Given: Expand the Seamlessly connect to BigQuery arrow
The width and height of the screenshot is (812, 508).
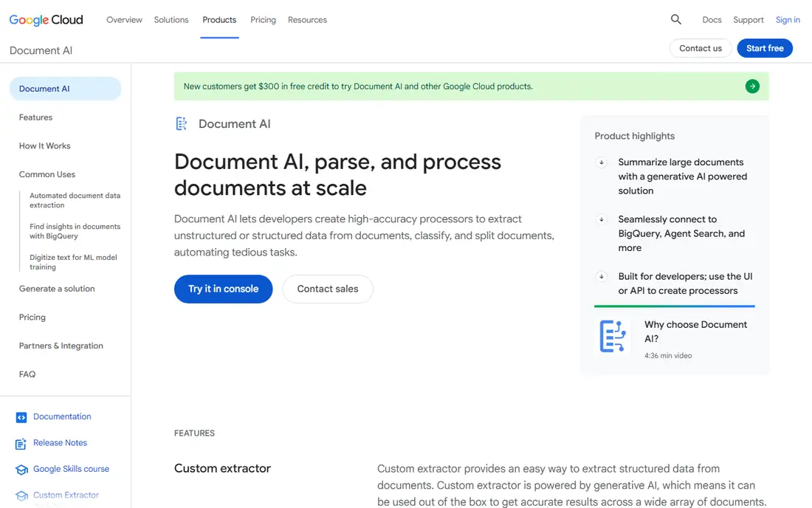Looking at the screenshot, I should pos(601,219).
